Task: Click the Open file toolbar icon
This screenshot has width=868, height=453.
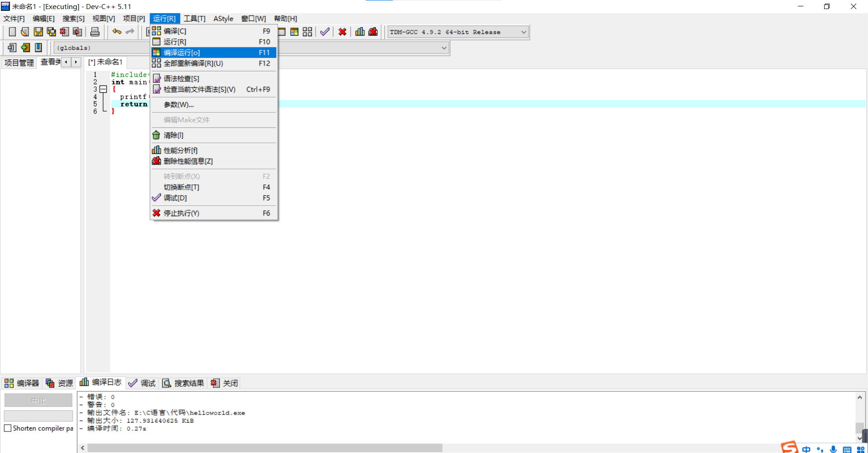Action: [25, 32]
